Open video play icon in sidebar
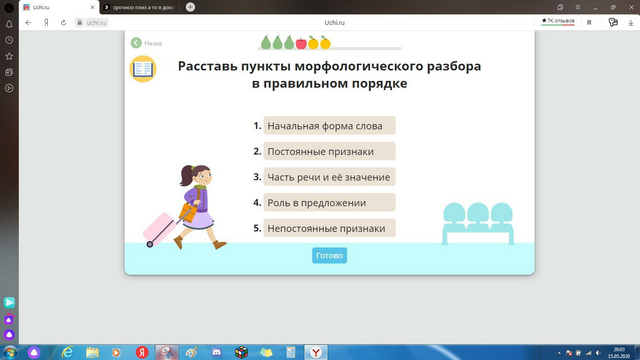640x360 pixels. tap(9, 88)
